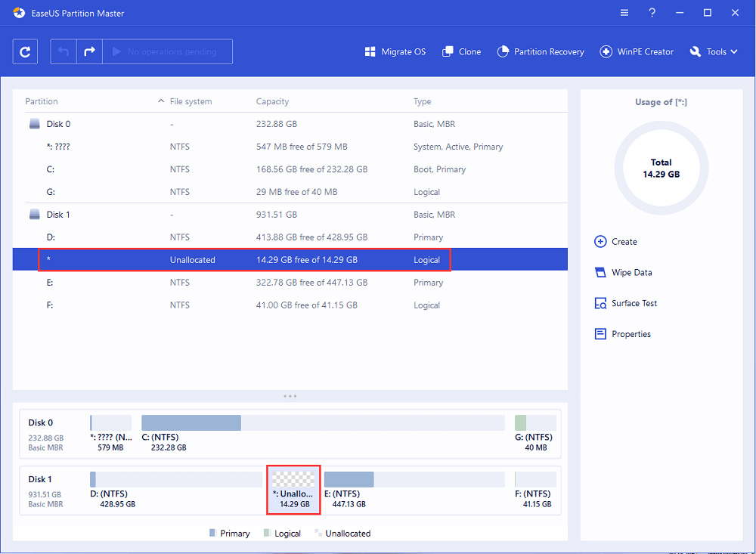View Properties of the selected partition
The height and width of the screenshot is (554, 756).
pyautogui.click(x=629, y=333)
